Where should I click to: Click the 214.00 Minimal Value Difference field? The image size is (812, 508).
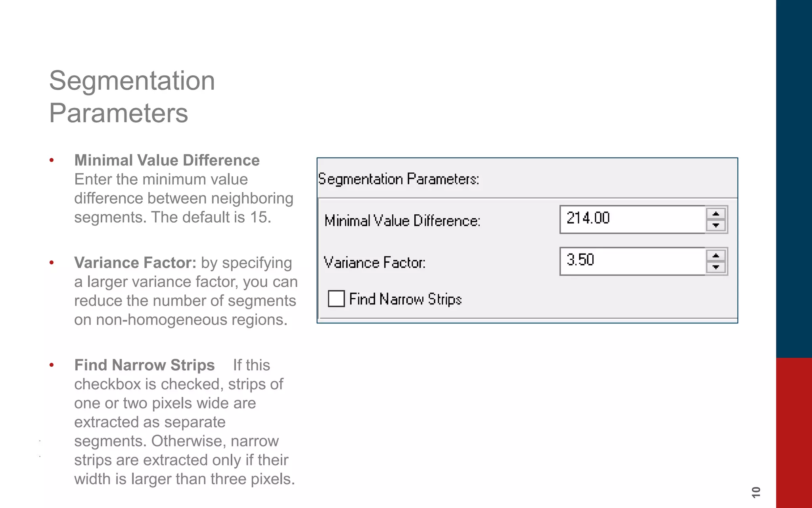(x=632, y=219)
